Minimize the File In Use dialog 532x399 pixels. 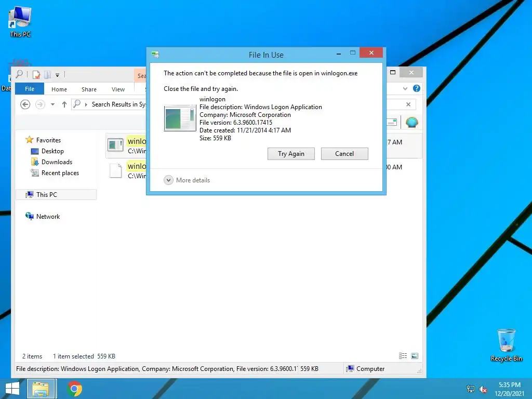[339, 54]
